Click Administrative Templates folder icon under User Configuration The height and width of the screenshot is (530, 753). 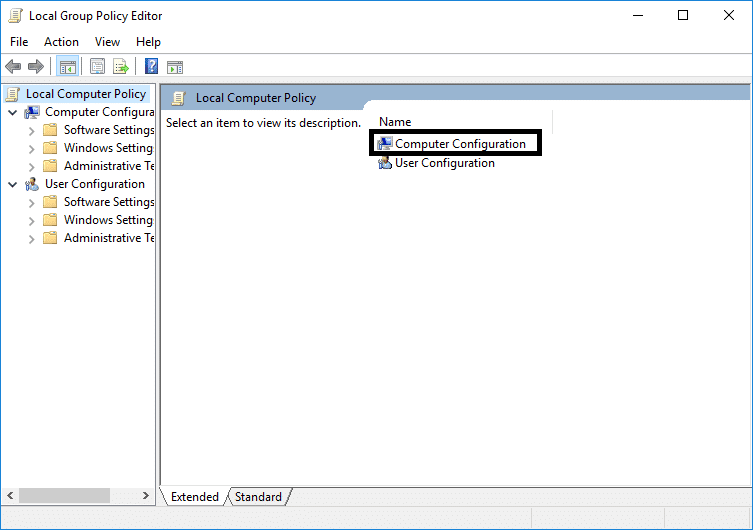pyautogui.click(x=50, y=238)
